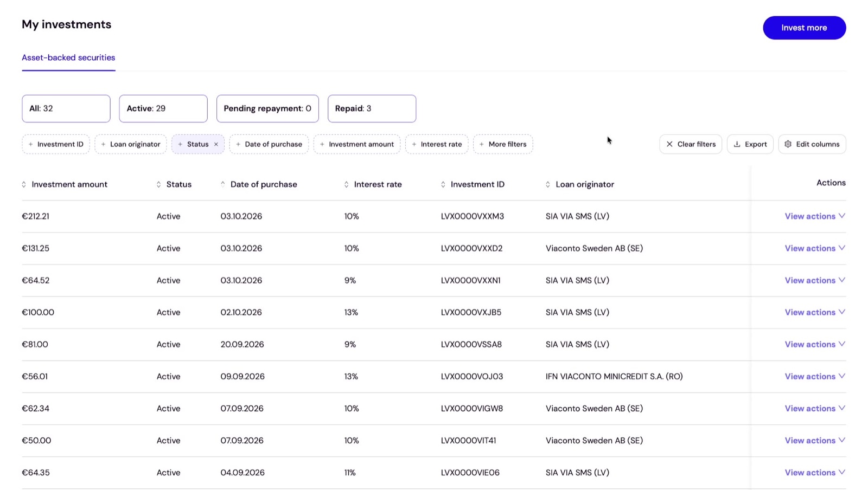The height and width of the screenshot is (490, 868).
Task: Click the My investments heading
Action: [66, 24]
